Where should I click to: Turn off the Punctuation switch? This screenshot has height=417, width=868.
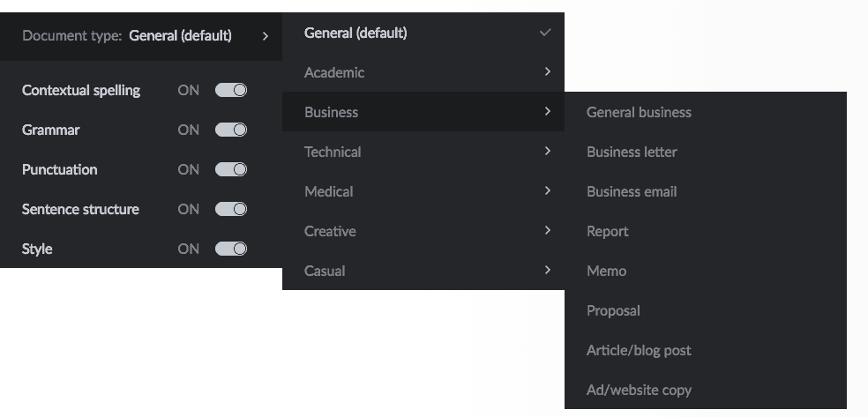(231, 170)
